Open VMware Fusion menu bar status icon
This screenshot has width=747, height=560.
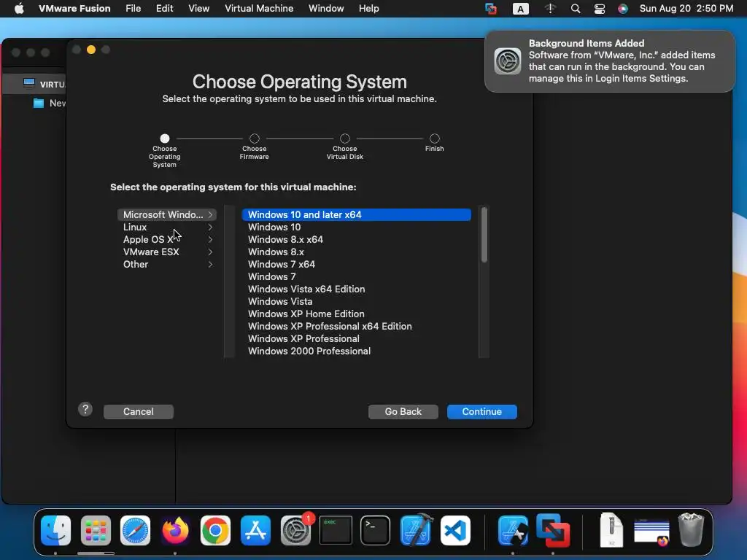[x=491, y=9]
